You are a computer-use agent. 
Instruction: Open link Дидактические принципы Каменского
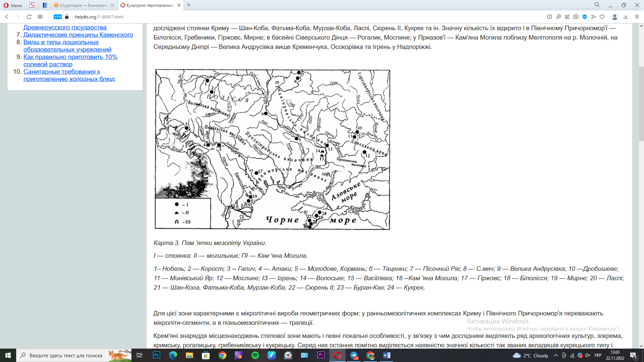pyautogui.click(x=78, y=35)
